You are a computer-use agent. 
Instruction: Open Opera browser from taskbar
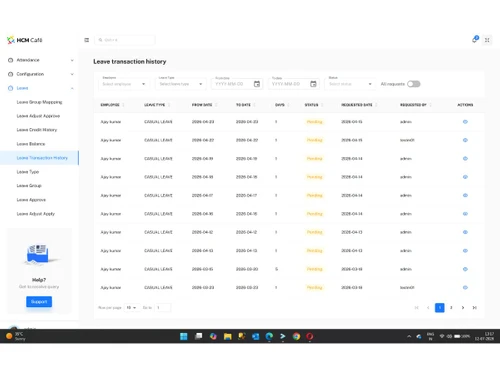click(x=310, y=336)
